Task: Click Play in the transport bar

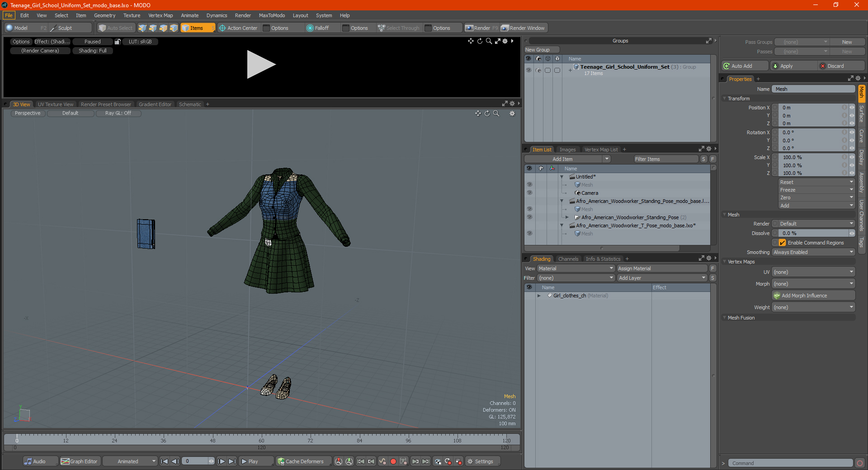Action: tap(256, 461)
